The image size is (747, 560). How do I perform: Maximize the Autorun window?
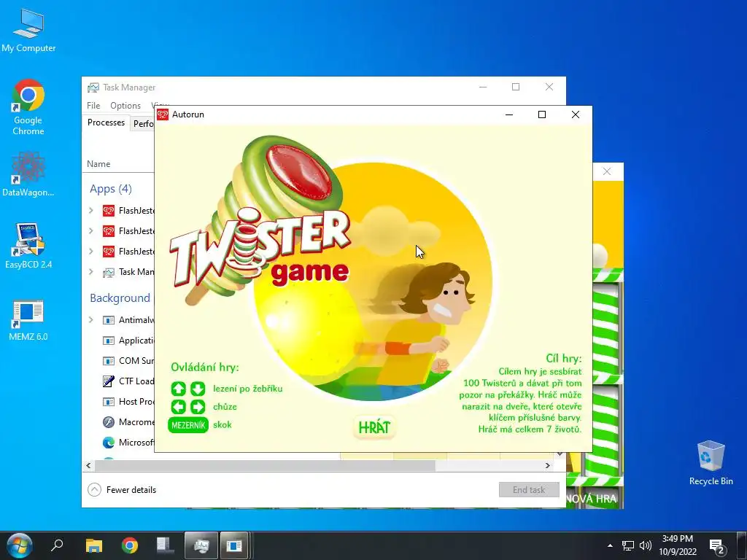(542, 114)
